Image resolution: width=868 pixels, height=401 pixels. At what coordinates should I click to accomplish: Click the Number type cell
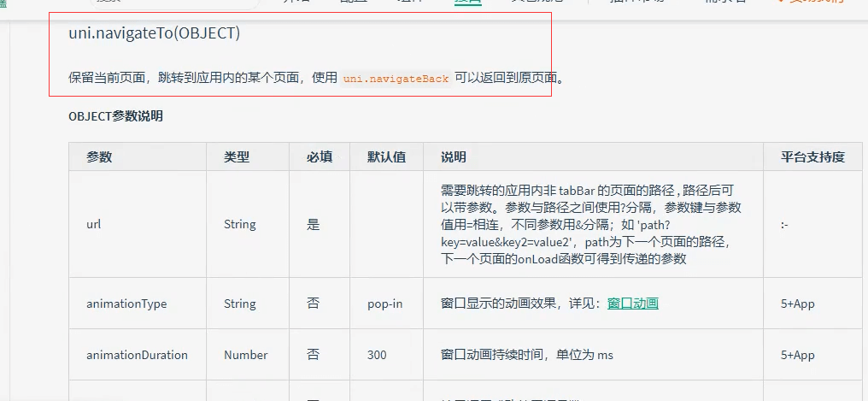(x=246, y=355)
